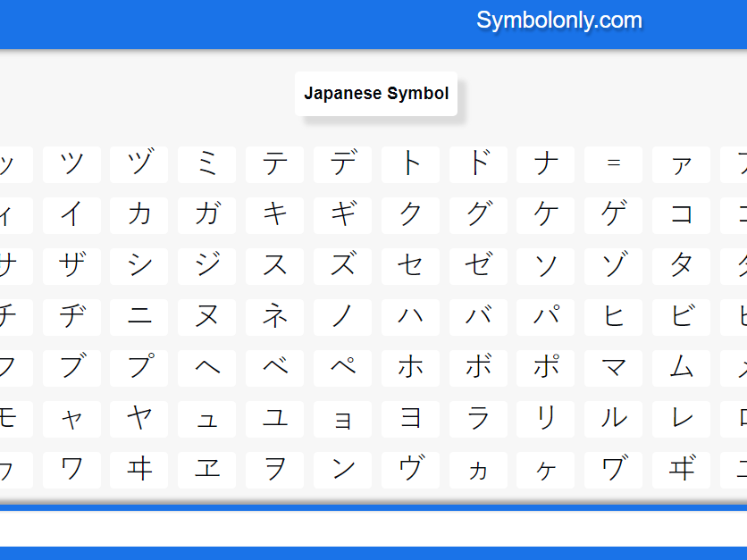Click the katakana ゼ (ze) symbol
The width and height of the screenshot is (747, 560).
point(478,266)
